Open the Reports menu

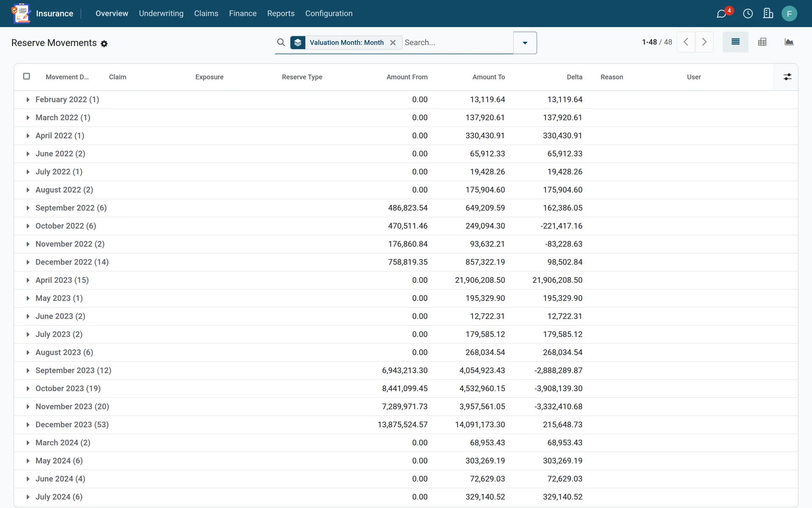(281, 14)
